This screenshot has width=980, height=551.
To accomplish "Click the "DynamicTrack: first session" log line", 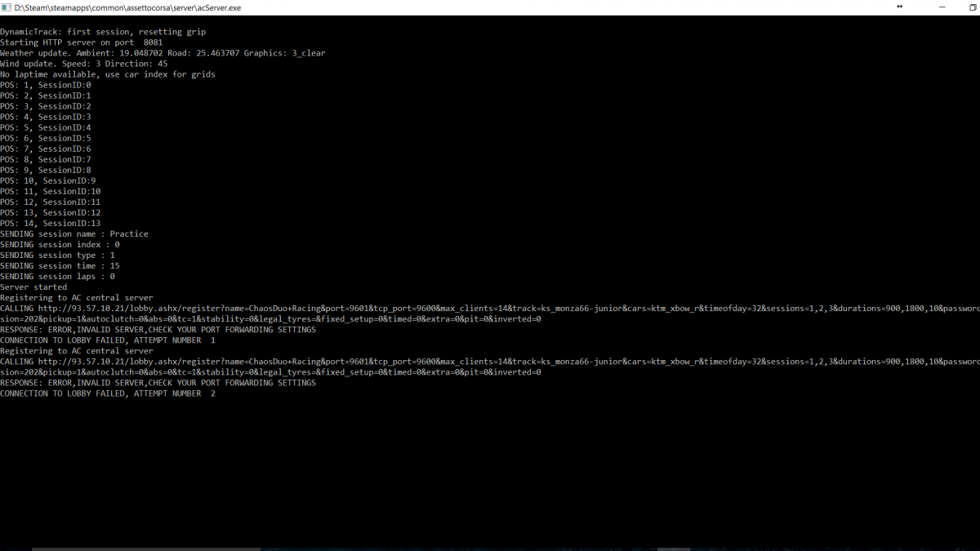I will [103, 32].
